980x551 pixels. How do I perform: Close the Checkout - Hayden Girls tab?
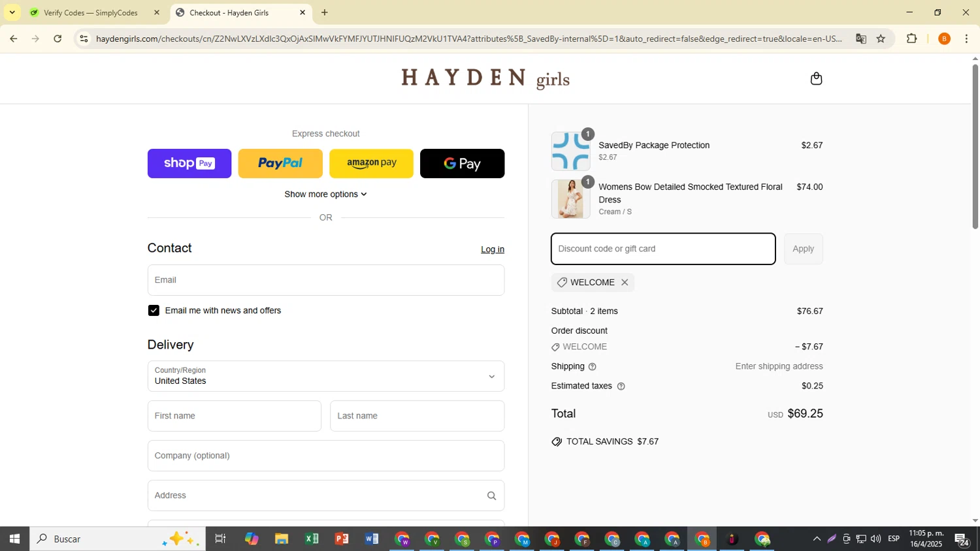[302, 12]
